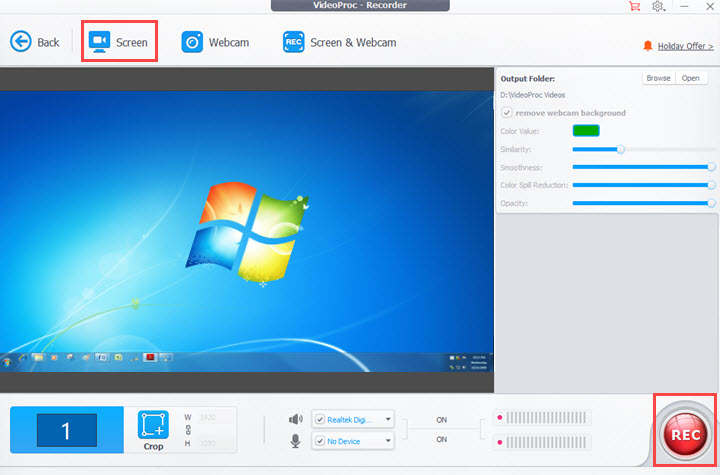Toggle the microphone ON switch

point(441,440)
